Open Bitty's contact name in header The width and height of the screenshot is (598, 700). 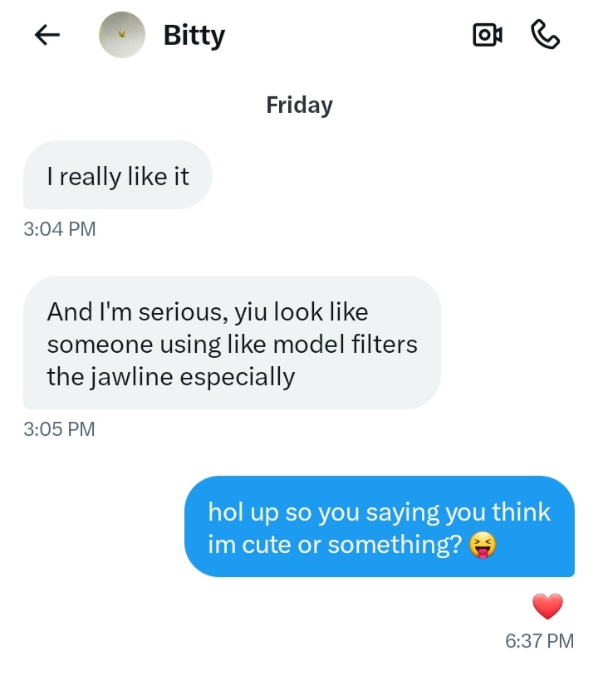point(194,36)
